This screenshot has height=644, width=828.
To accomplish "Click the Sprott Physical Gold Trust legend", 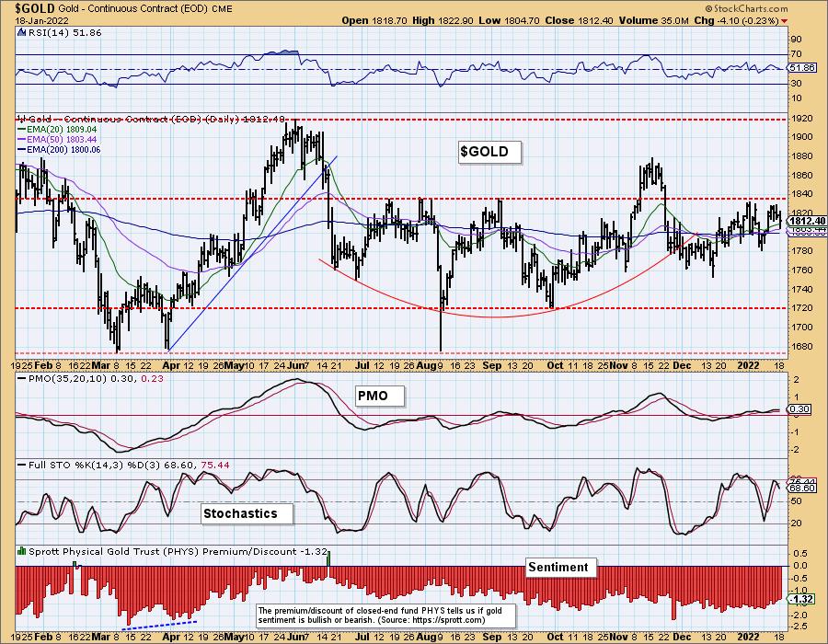I will click(x=178, y=551).
